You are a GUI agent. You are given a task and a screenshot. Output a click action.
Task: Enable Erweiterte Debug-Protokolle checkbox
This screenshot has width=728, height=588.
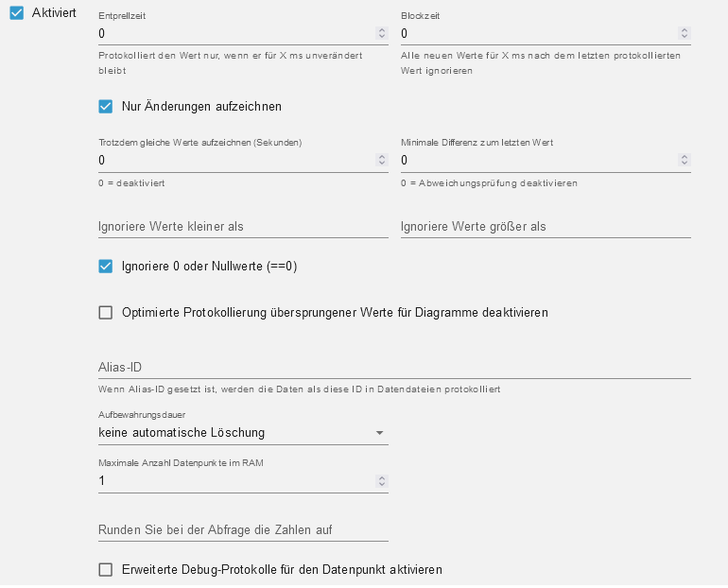coord(105,569)
